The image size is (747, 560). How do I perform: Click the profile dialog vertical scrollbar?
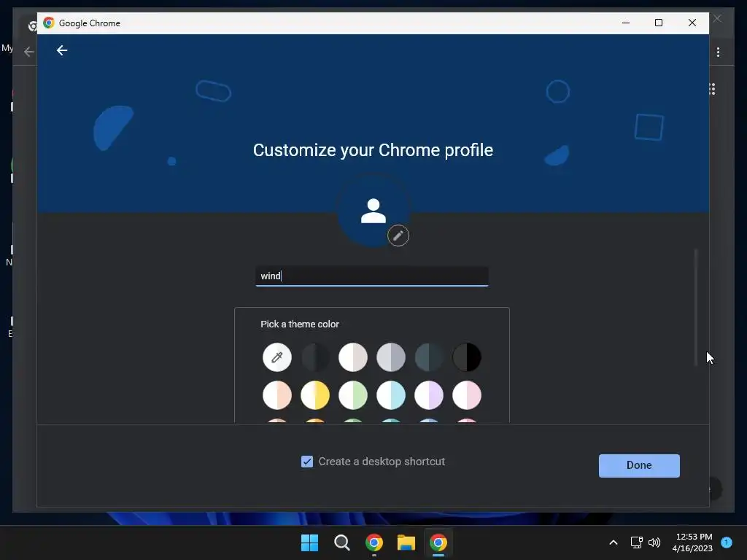pyautogui.click(x=696, y=307)
